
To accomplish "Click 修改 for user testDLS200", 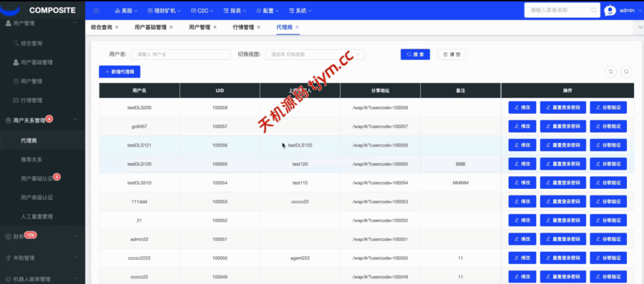I will pos(522,108).
